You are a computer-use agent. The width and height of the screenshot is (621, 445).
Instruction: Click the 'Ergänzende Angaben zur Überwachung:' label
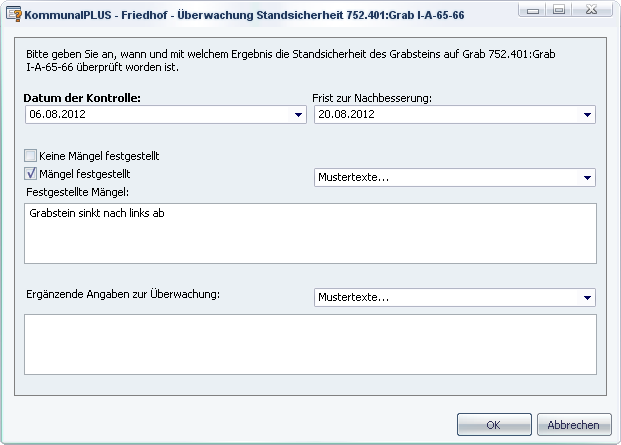[x=122, y=293]
